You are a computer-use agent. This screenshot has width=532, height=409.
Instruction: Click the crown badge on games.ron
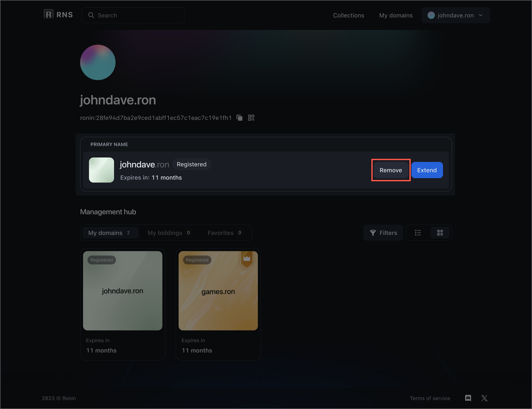247,259
